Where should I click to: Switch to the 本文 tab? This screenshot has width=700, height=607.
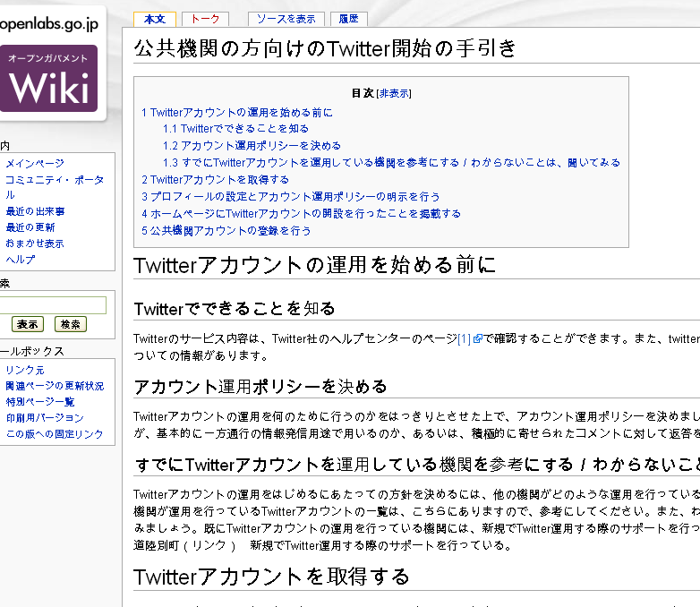155,19
